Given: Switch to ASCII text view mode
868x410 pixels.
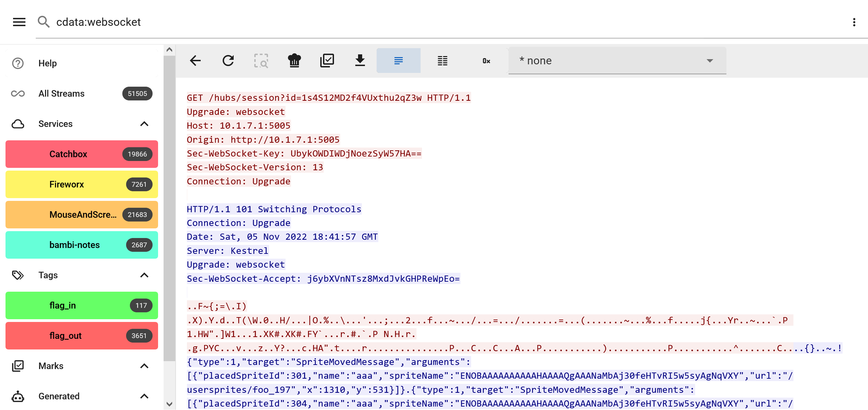Looking at the screenshot, I should [398, 61].
